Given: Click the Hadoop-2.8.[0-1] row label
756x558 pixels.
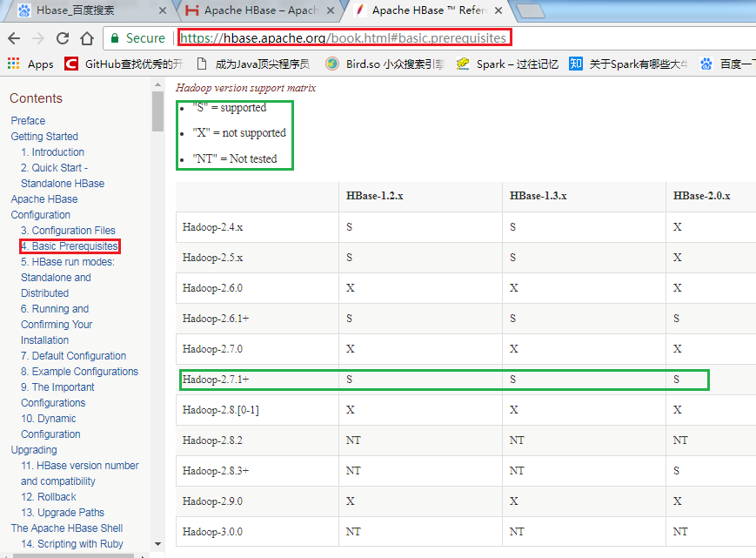Looking at the screenshot, I should point(221,410).
